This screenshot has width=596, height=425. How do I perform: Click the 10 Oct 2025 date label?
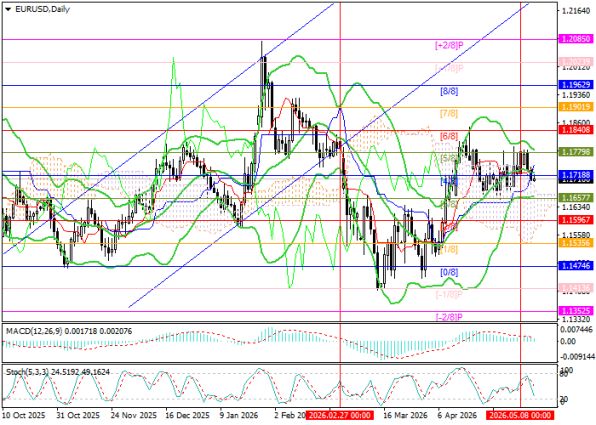24,415
